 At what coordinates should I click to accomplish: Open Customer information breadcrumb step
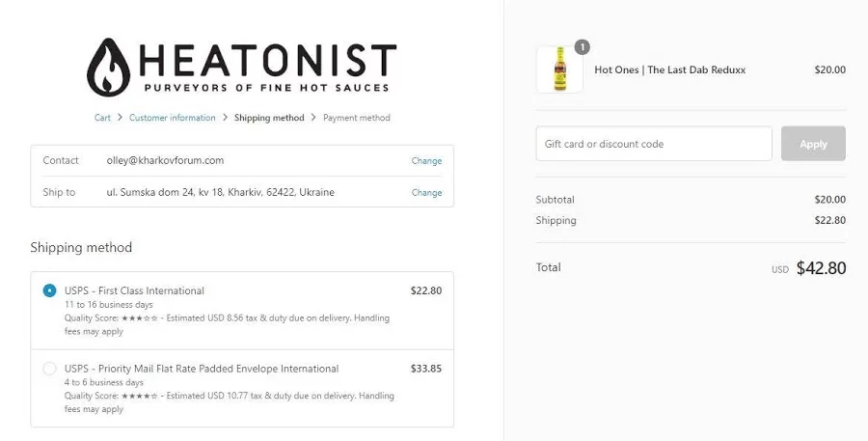173,118
